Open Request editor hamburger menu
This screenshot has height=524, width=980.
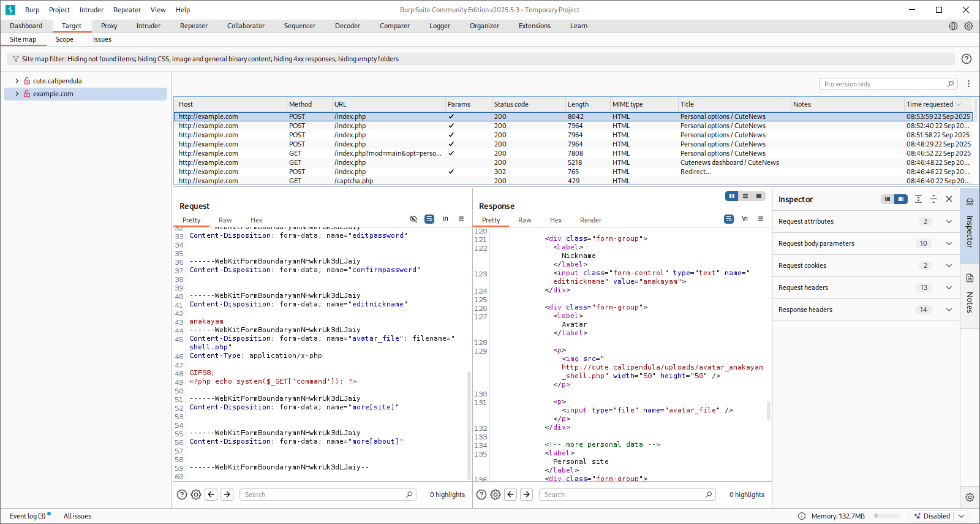[461, 219]
